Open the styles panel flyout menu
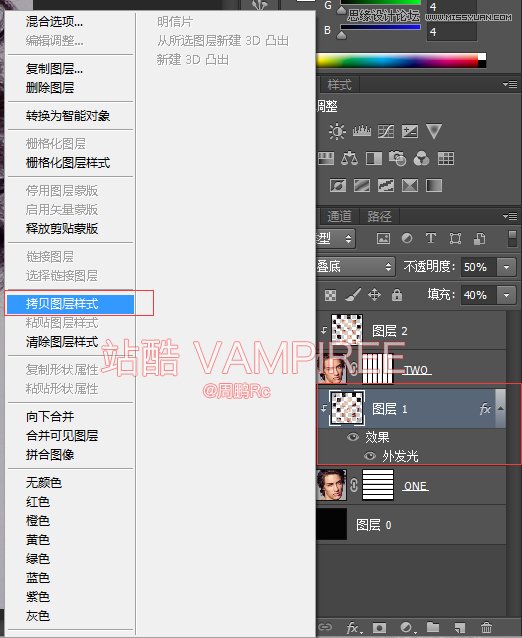 click(510, 85)
